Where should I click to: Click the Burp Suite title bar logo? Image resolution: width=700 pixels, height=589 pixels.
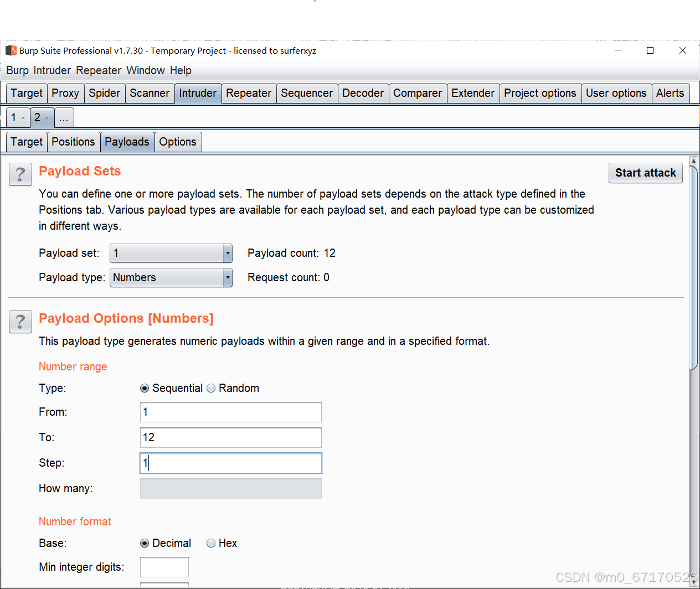point(11,50)
